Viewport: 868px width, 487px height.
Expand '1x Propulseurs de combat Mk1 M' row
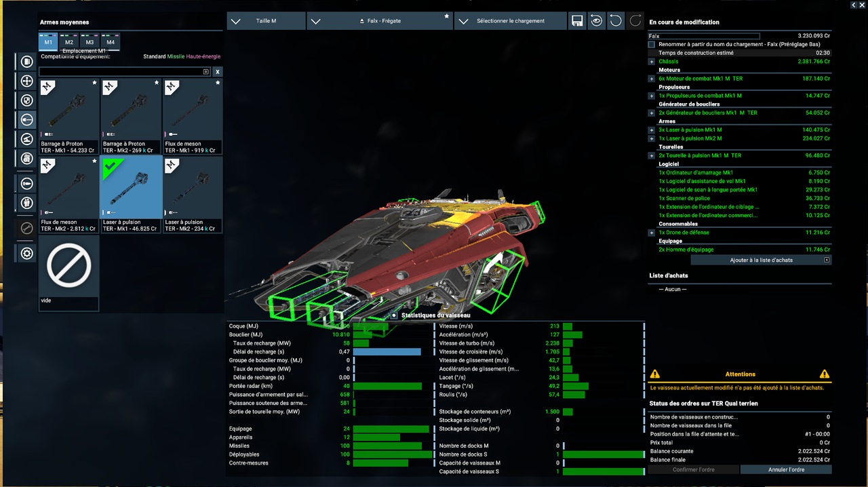tap(652, 96)
